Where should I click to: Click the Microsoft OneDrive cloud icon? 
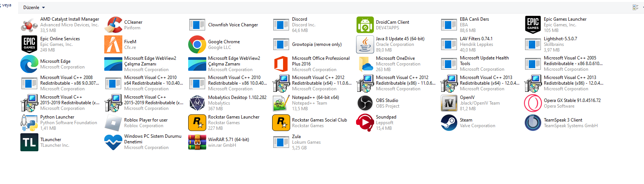tap(365, 64)
